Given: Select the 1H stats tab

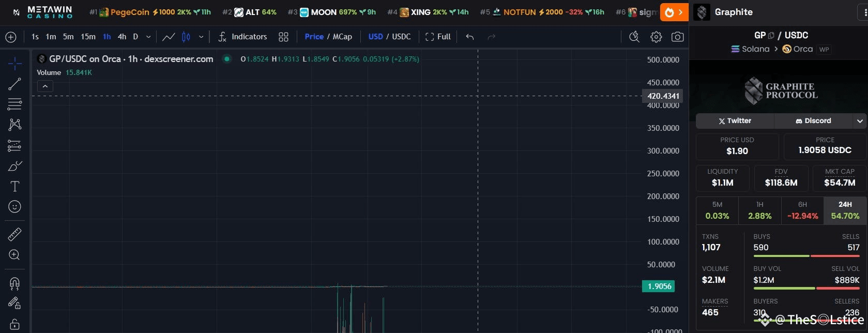Looking at the screenshot, I should pos(759,210).
